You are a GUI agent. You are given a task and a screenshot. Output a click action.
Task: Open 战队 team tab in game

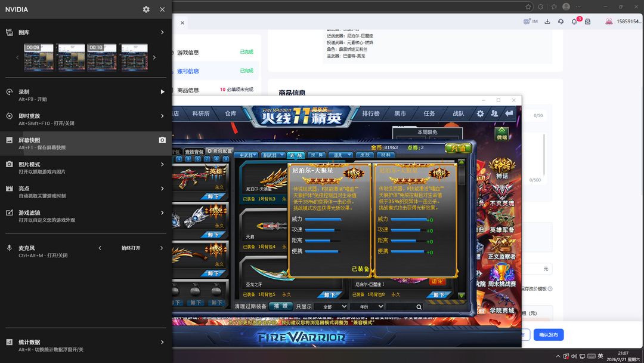click(459, 113)
